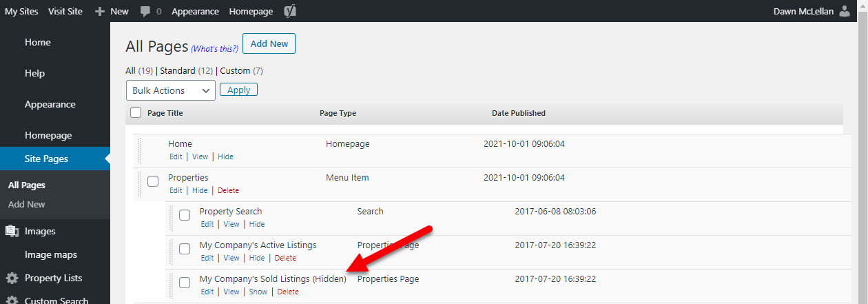Screen dimensions: 868x304
Task: Tick the My Company's Sold Listings checkbox
Action: click(185, 283)
